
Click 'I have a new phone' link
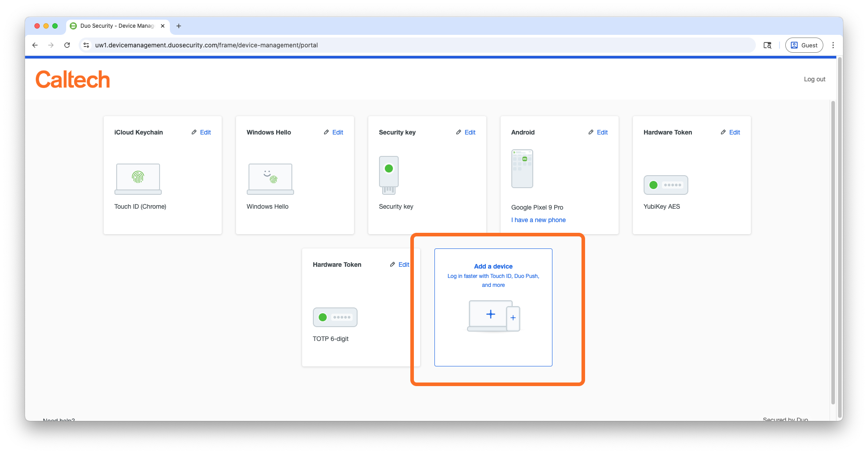point(538,220)
